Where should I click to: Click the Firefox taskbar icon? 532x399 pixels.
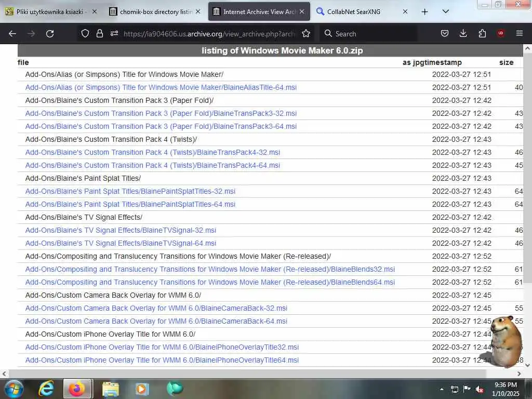[77, 389]
